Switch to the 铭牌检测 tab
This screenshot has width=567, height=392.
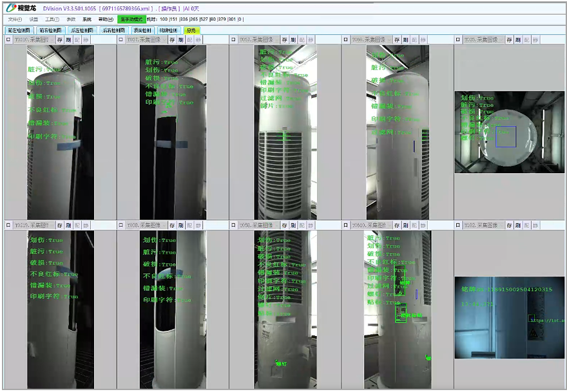[x=168, y=30]
